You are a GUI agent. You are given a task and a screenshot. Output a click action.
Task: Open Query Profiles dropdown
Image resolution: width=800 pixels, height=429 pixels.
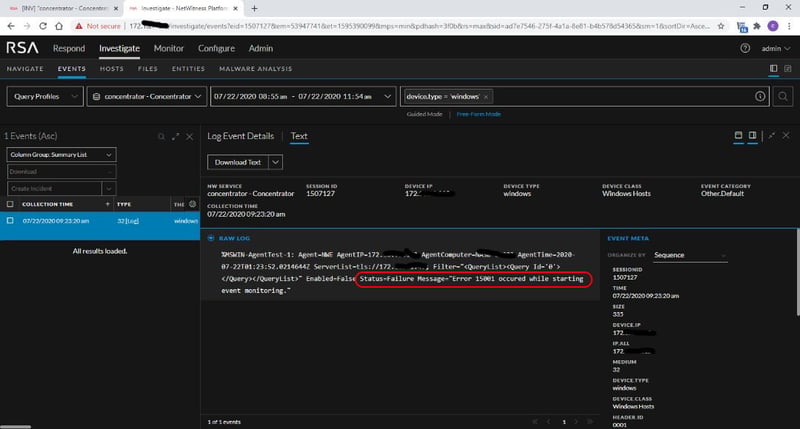(x=45, y=96)
